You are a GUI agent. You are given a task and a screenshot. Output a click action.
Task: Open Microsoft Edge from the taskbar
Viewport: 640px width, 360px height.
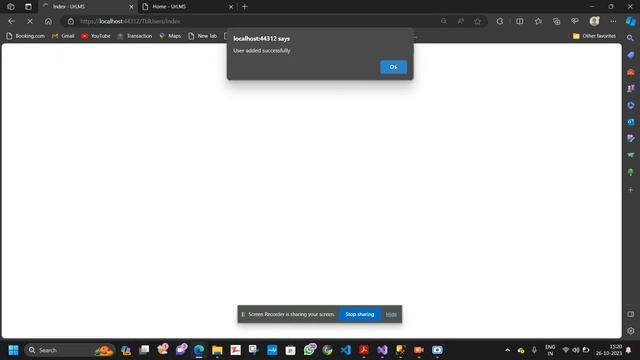pos(199,350)
